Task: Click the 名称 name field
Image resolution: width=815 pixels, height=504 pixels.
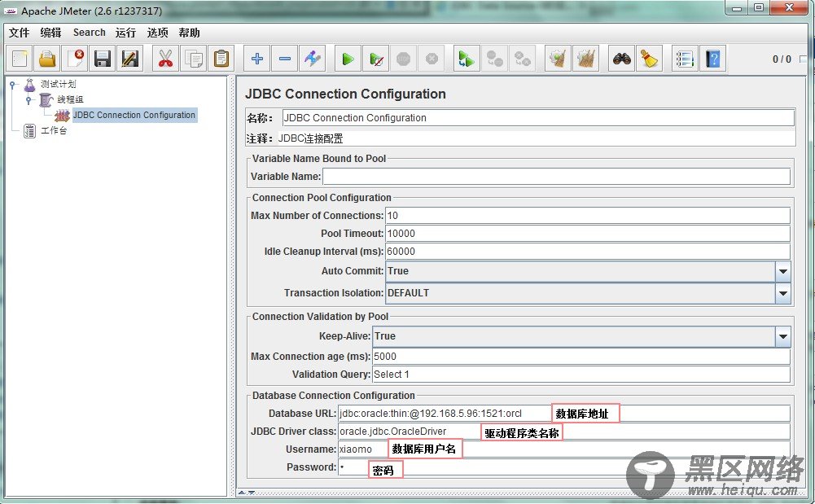Action: pos(538,118)
